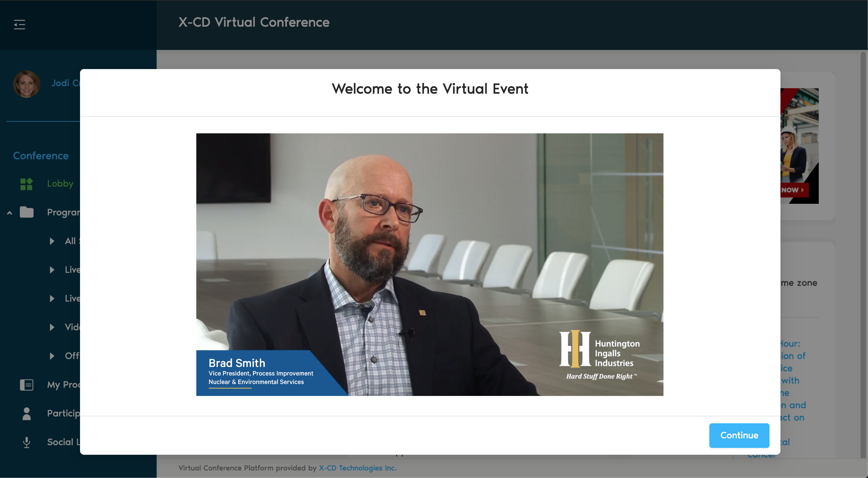Open the Program menu item
Viewport: 868px width, 478px height.
(x=64, y=212)
